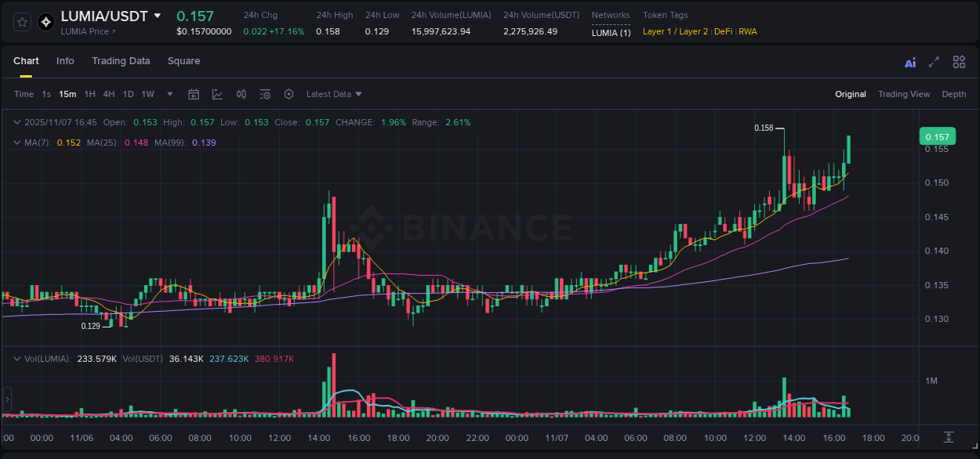
Task: Open the date selection calendar icon
Action: click(194, 94)
